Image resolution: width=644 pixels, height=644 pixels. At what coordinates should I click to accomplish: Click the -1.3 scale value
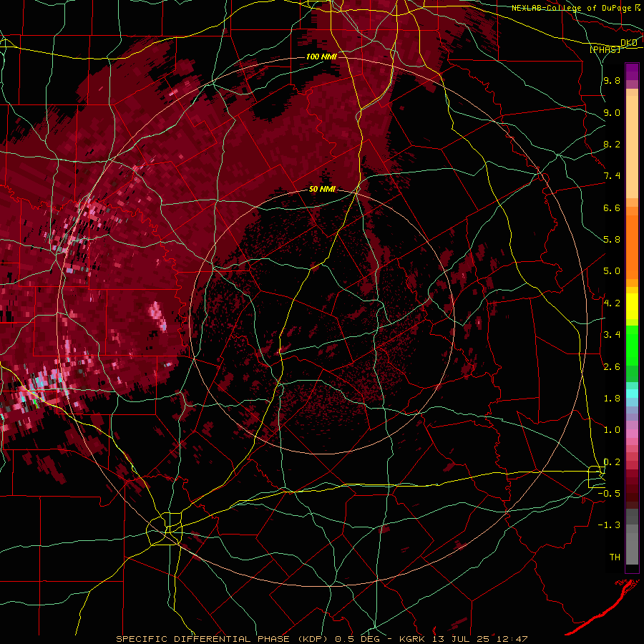(609, 525)
